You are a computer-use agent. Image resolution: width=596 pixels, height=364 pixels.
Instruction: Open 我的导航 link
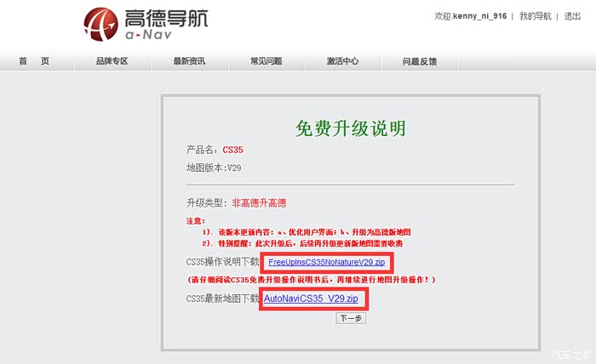[x=536, y=16]
